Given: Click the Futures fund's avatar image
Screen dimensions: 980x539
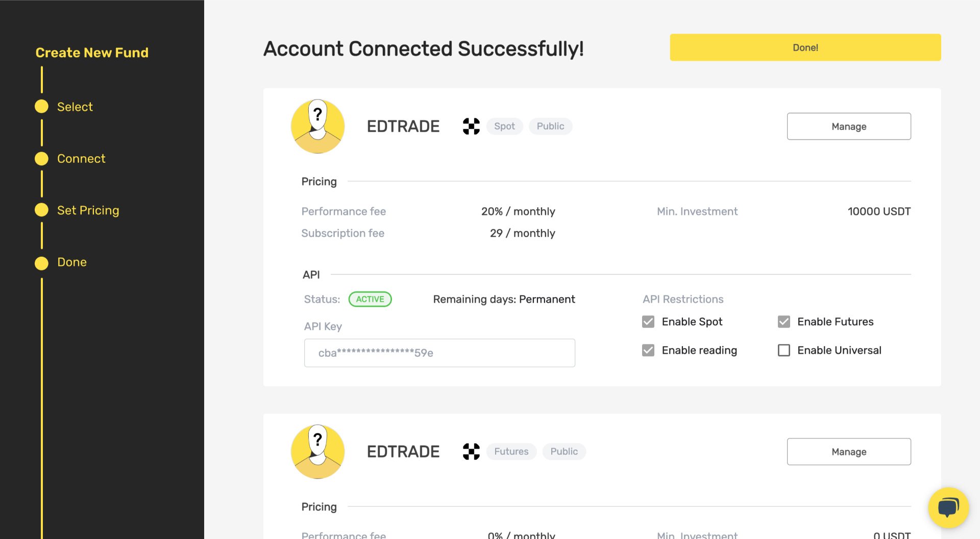Looking at the screenshot, I should [x=317, y=451].
